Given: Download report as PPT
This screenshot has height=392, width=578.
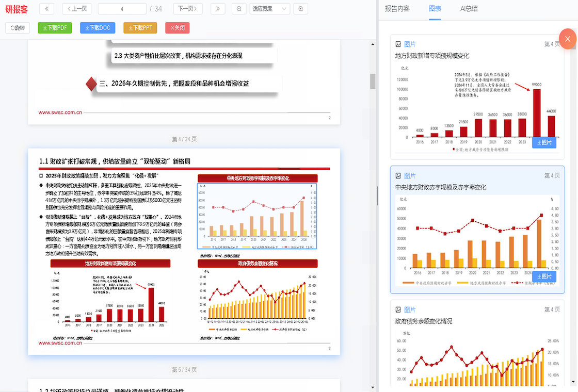Looking at the screenshot, I should pos(140,28).
